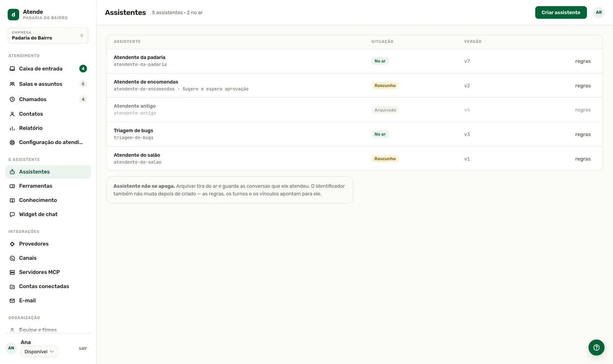Click the Atende logo icon
Screen dimensions: 613x364
[x=13, y=15]
